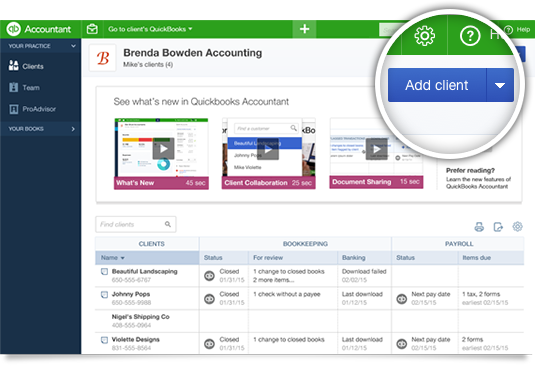Click the Bookkeeping group header
Viewport: 535px width, 372px height.
305,244
